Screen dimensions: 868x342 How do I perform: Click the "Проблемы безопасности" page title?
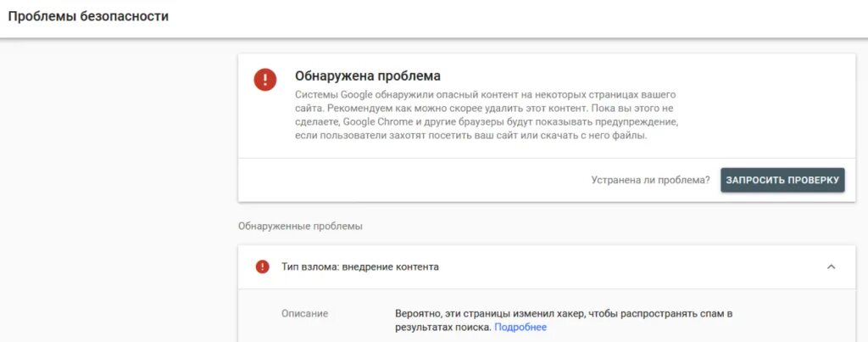88,17
